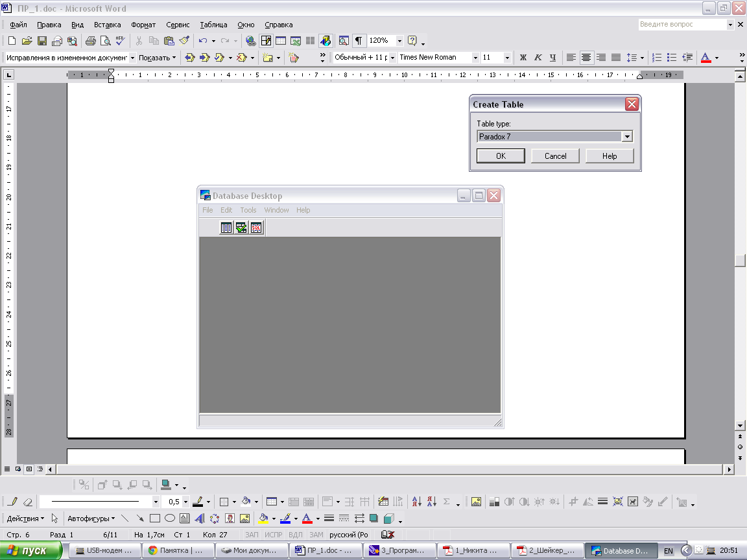
Task: Insert WordArt from drawing toolbar
Action: click(x=200, y=518)
